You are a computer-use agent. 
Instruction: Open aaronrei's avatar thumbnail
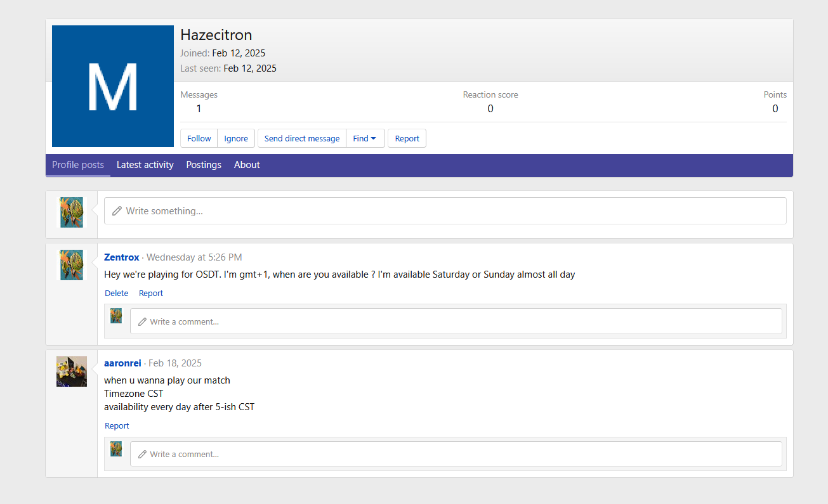[71, 372]
